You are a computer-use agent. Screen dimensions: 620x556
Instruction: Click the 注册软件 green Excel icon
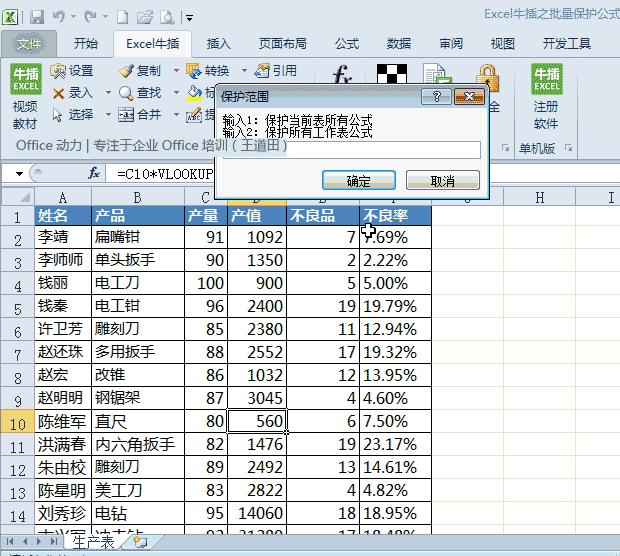546,79
